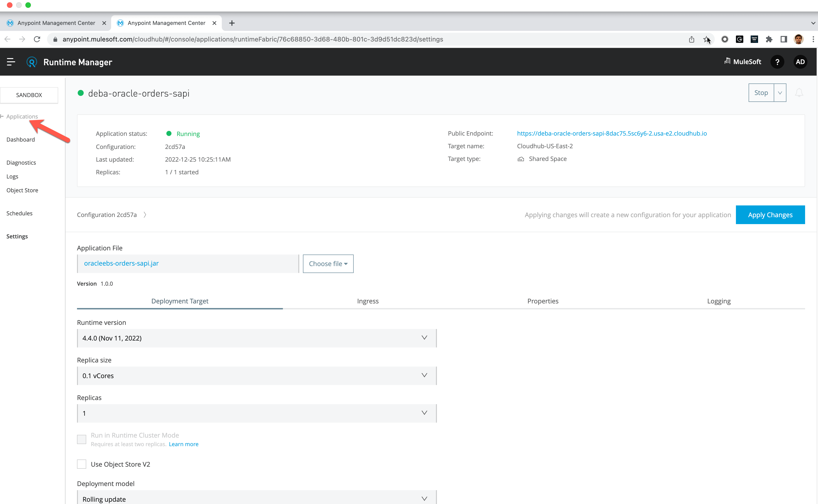The width and height of the screenshot is (818, 504).
Task: Toggle the browser side panel icon
Action: [x=784, y=39]
